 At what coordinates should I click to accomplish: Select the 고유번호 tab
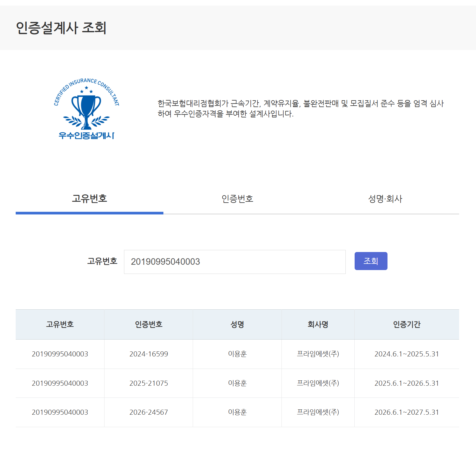[x=89, y=198]
